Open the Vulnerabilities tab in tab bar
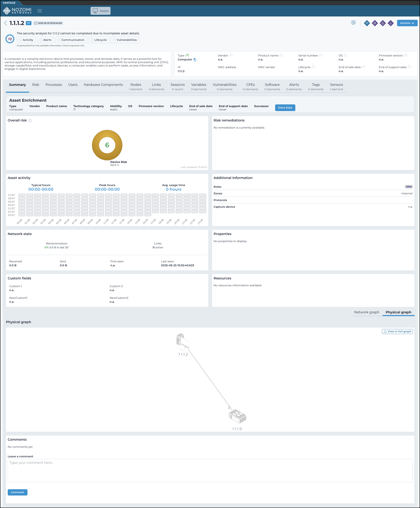The height and width of the screenshot is (508, 420). tap(225, 87)
